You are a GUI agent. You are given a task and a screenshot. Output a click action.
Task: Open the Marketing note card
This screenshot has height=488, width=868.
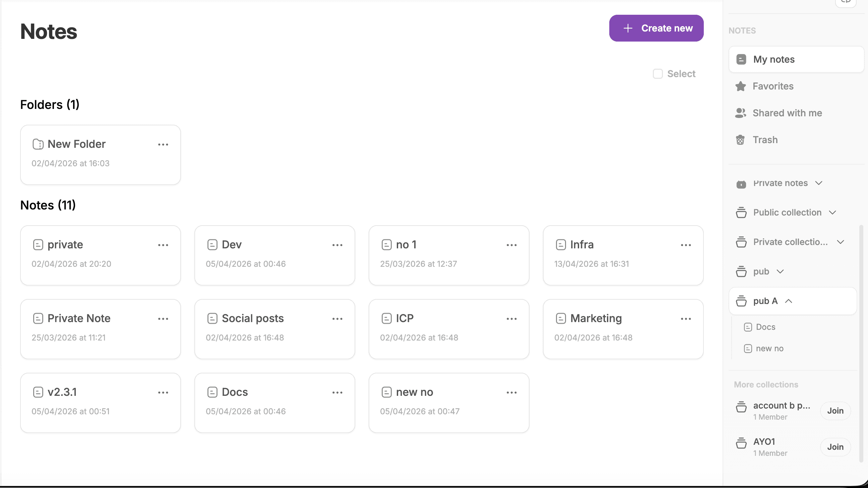[x=596, y=318]
